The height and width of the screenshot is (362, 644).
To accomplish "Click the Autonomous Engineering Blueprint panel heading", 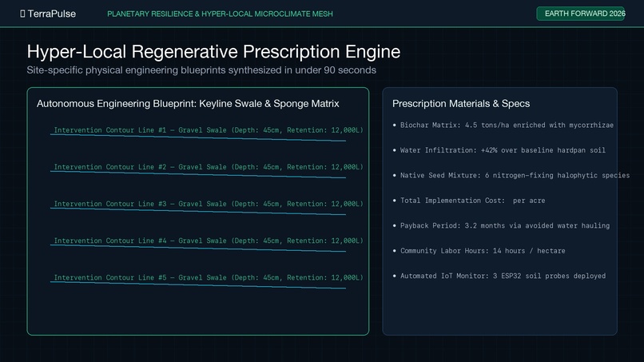I will tap(188, 104).
